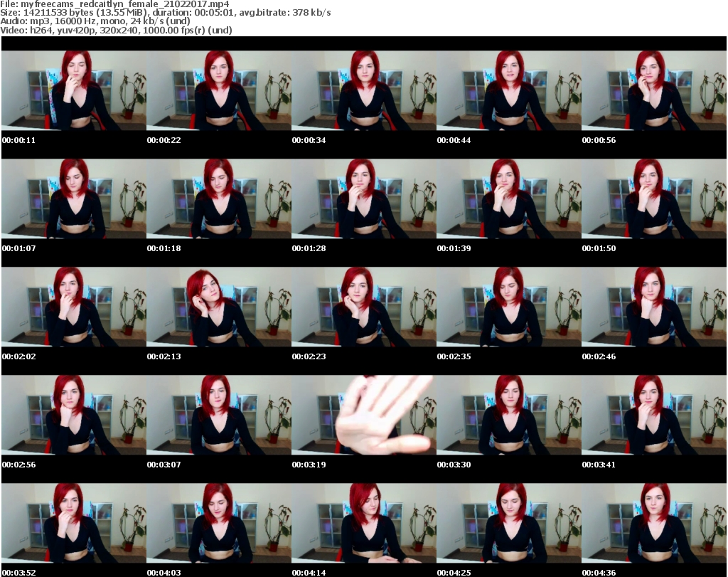The height and width of the screenshot is (577, 728).
Task: Choose the thumbnail at 00:03:41
Action: point(654,415)
